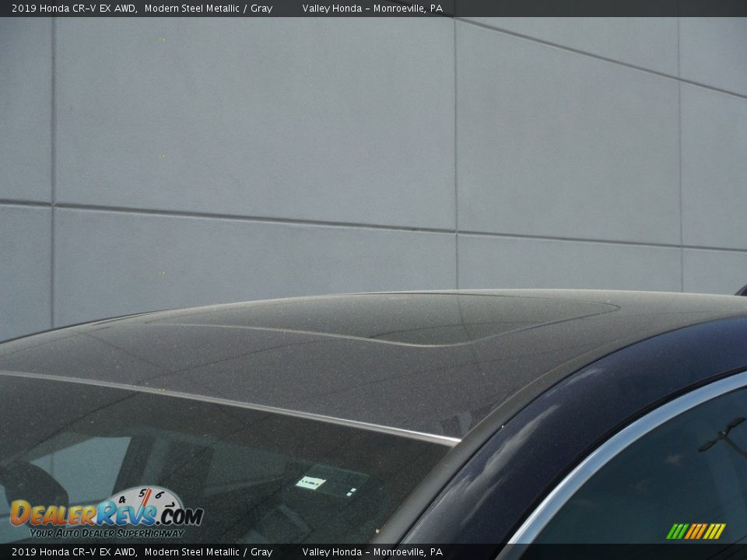Click top "Modern Steel Metallic / Gray" text

pos(208,9)
